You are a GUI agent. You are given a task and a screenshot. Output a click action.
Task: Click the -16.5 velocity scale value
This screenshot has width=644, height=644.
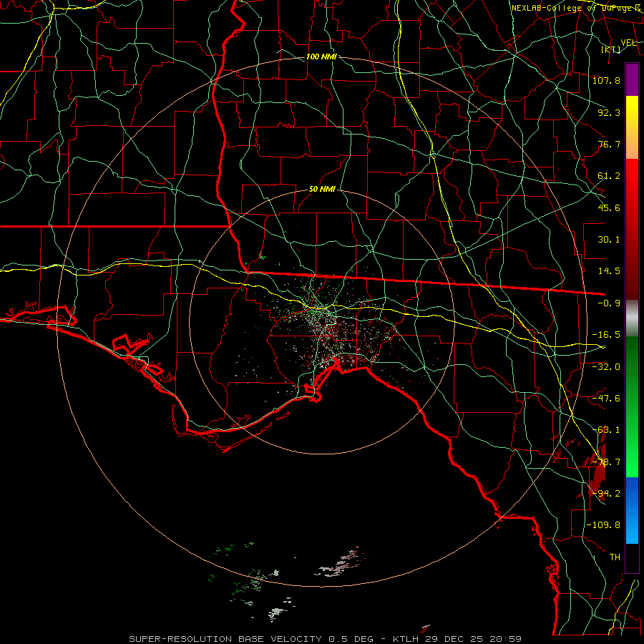pos(606,335)
